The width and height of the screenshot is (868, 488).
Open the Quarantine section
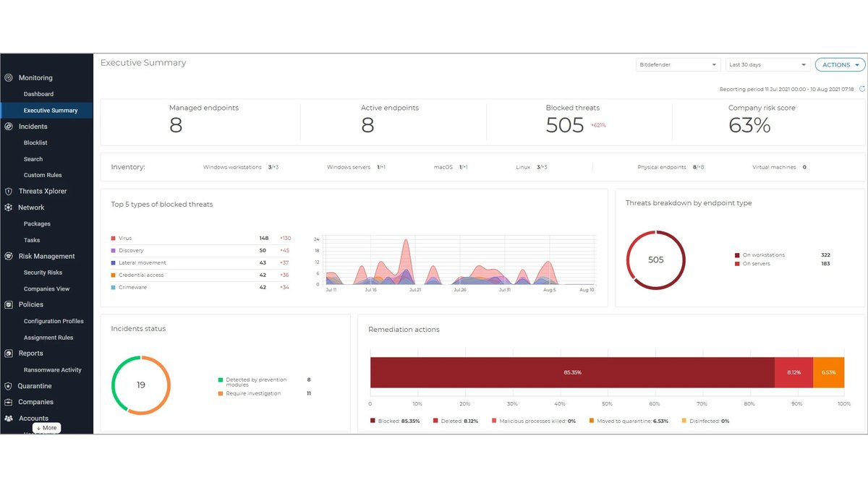[x=35, y=386]
